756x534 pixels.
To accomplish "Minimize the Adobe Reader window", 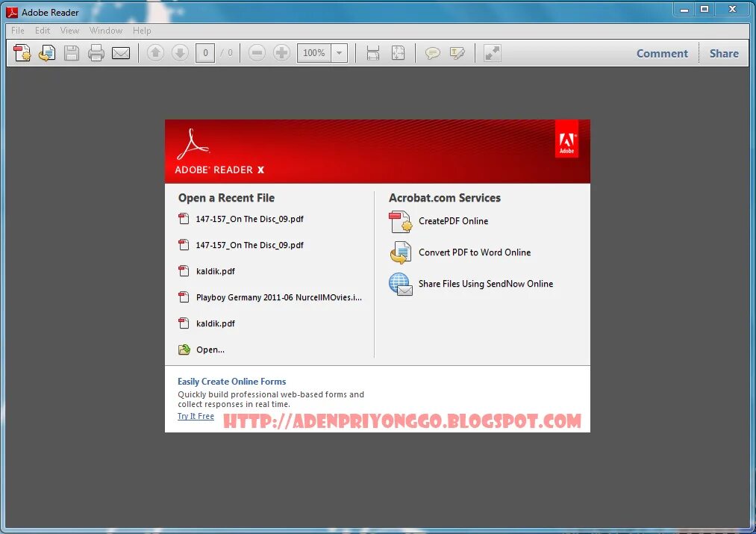I will [x=684, y=10].
